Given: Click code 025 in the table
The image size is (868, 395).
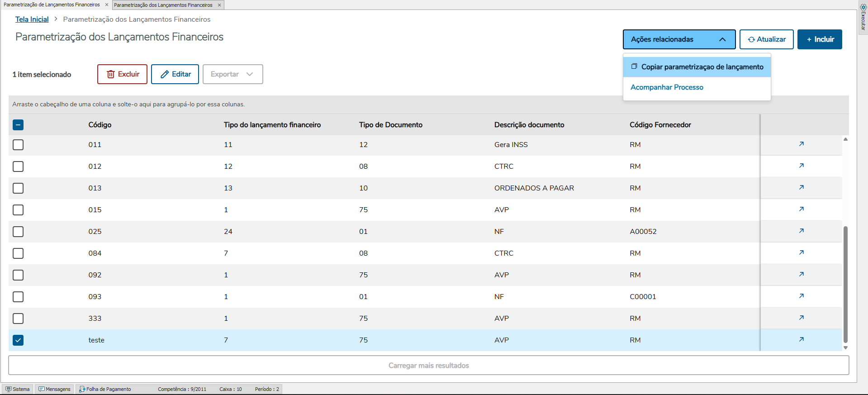Looking at the screenshot, I should tap(95, 232).
